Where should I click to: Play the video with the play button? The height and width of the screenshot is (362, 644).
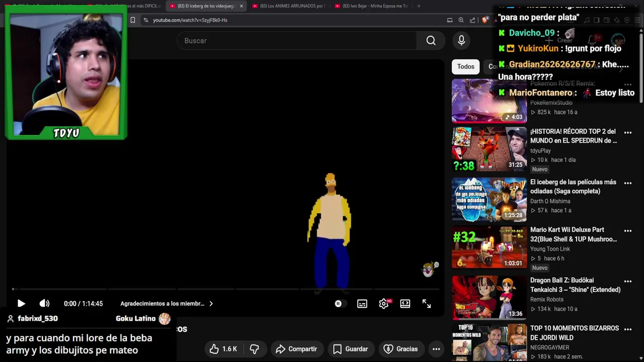tap(21, 304)
